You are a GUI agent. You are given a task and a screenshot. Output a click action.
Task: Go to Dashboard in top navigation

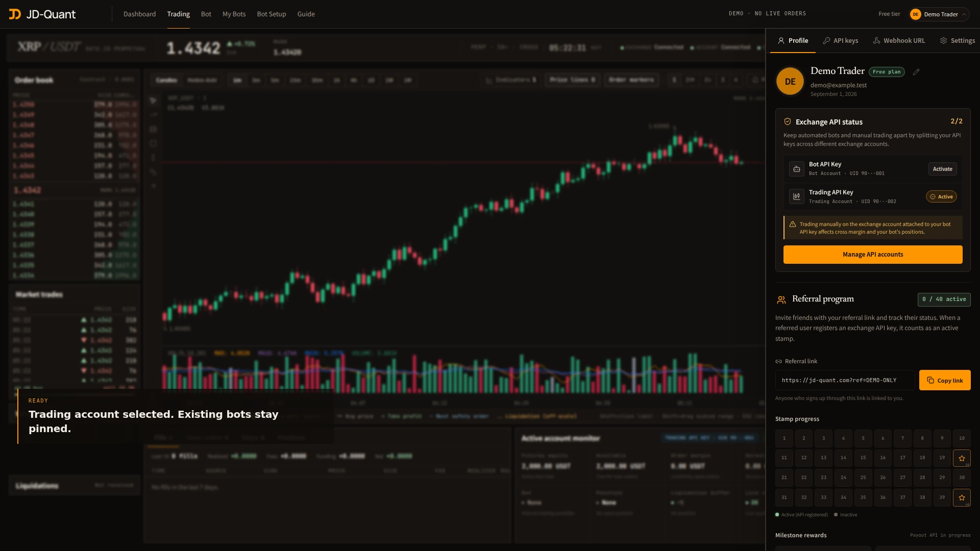[140, 14]
